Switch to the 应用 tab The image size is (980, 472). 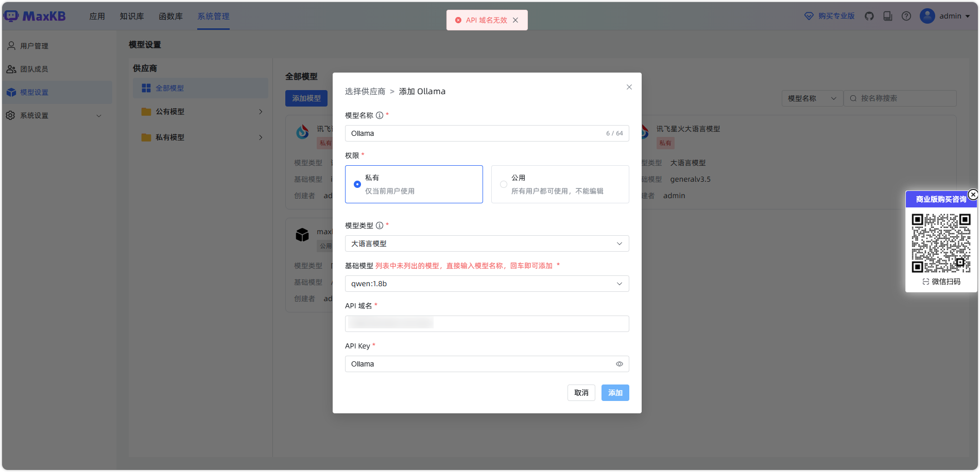pyautogui.click(x=97, y=16)
